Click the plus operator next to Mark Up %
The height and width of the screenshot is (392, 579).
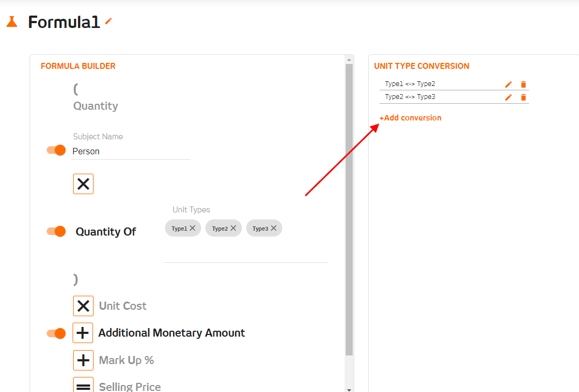83,360
